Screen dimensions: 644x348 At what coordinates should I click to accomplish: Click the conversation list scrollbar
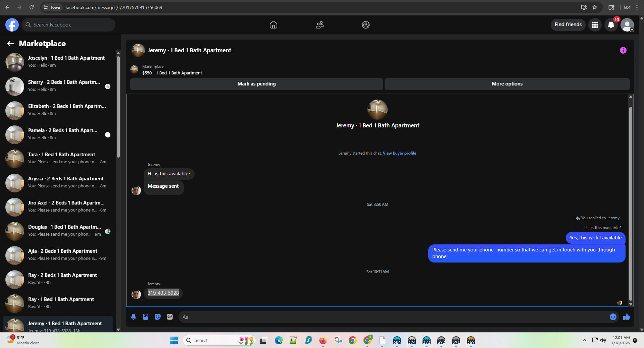(x=118, y=107)
